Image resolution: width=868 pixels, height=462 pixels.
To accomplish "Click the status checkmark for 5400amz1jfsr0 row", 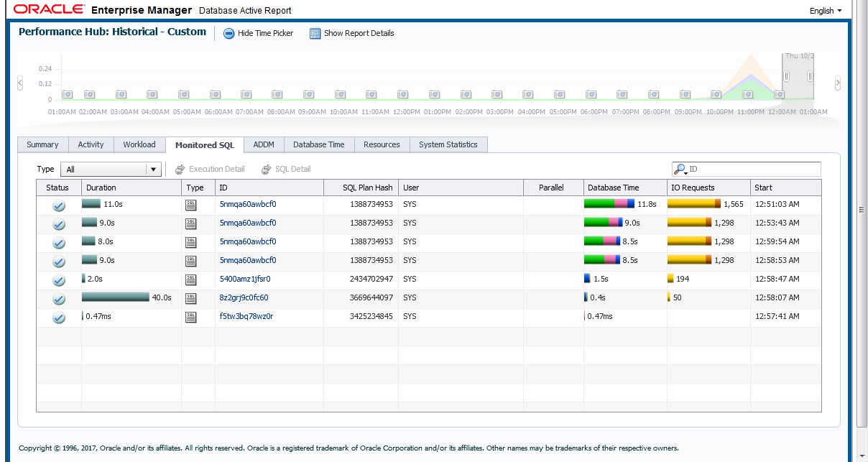I will click(60, 280).
